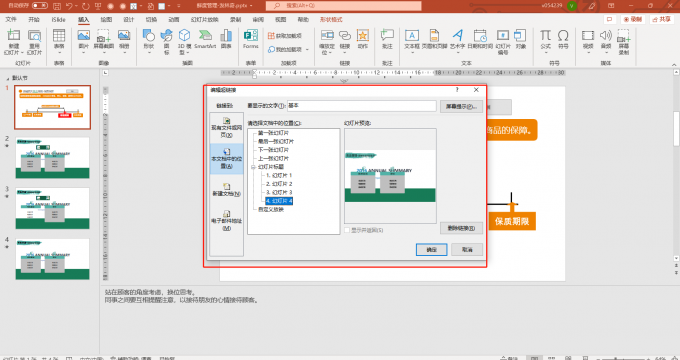Screen dimensions: 680x360
Task: Toggle the AutoSave switch in title bar
Action: click(x=40, y=6)
